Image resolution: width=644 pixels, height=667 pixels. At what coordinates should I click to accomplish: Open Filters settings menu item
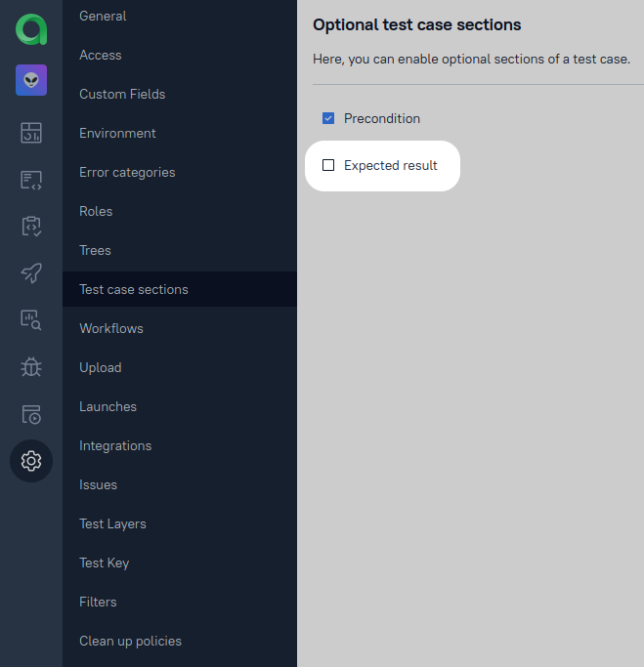[x=179, y=602]
